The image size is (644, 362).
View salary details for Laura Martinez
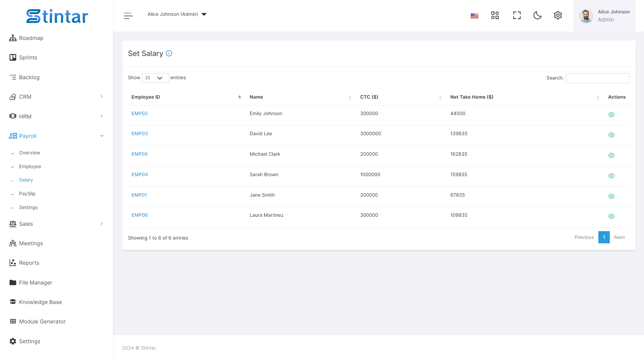(611, 216)
